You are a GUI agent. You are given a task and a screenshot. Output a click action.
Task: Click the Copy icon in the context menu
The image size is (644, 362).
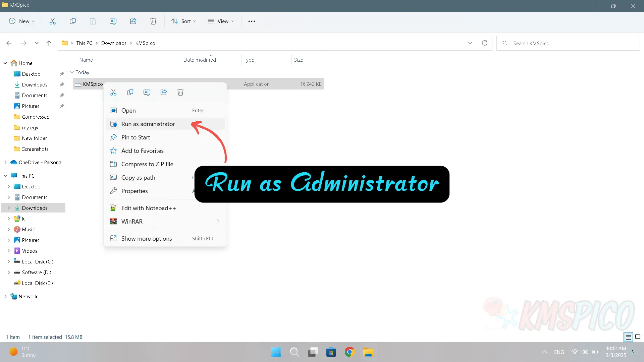(x=130, y=92)
